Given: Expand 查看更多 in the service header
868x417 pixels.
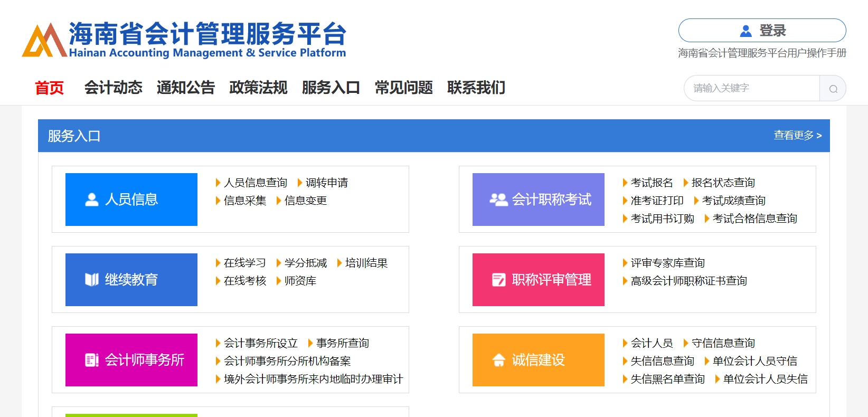Looking at the screenshot, I should 797,136.
